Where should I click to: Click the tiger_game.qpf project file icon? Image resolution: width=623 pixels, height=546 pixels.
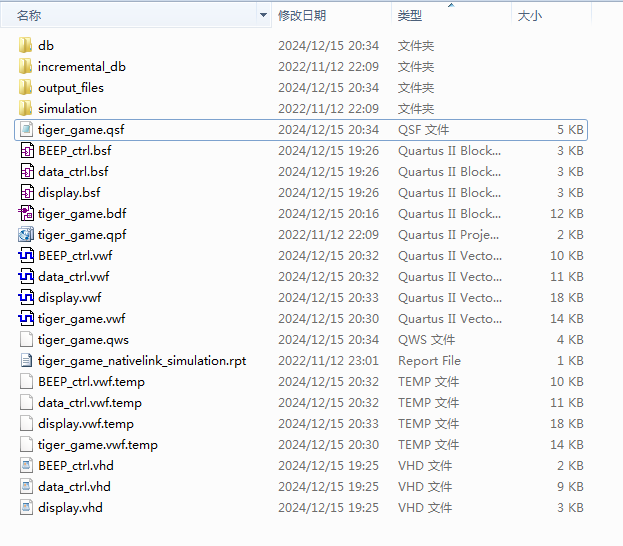pos(26,234)
